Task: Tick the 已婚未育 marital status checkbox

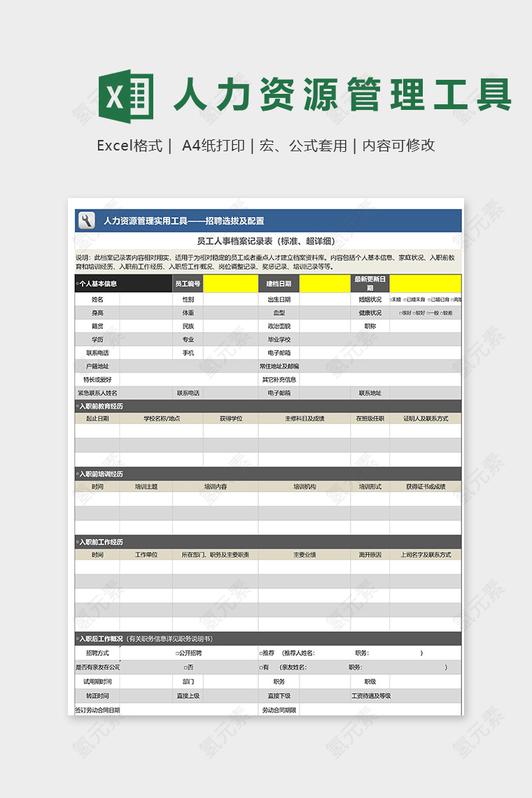Action: click(x=406, y=300)
